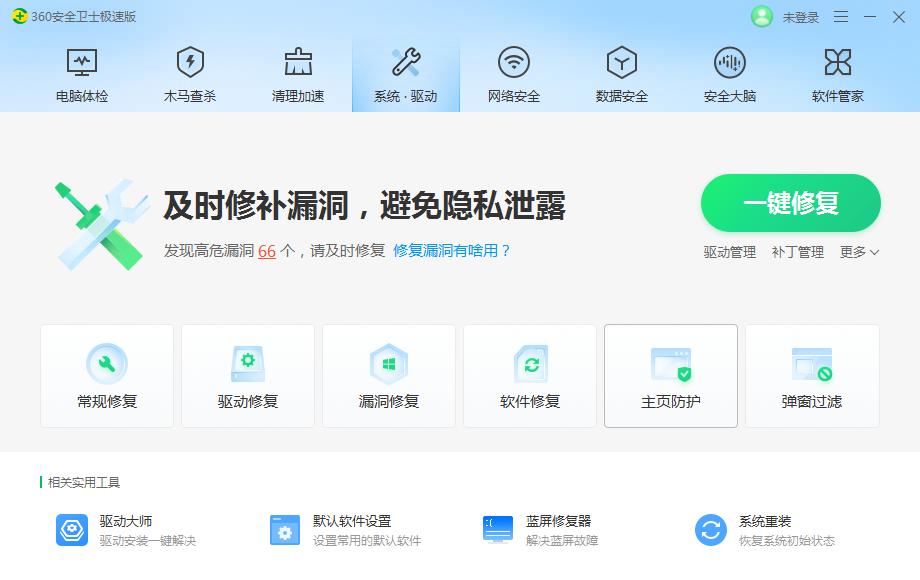Launch 驱动大师 from related tools
The image size is (920, 580).
(x=71, y=527)
